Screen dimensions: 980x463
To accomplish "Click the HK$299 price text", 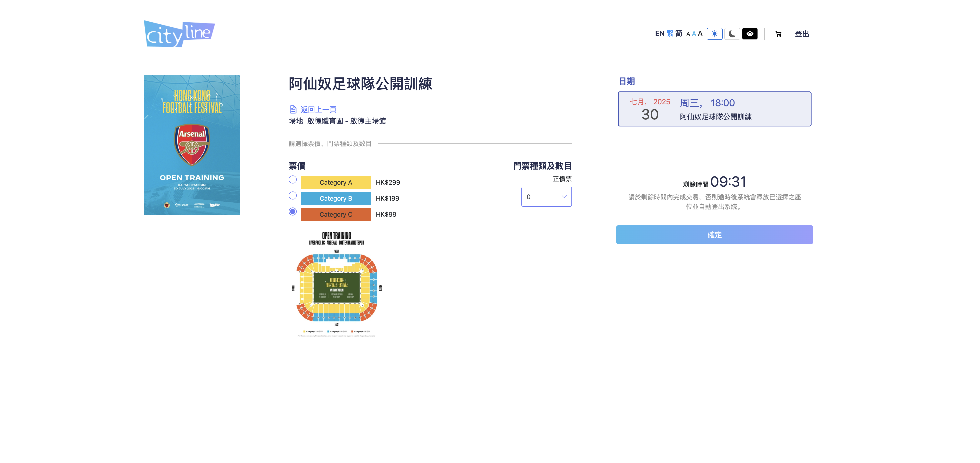I will click(388, 182).
